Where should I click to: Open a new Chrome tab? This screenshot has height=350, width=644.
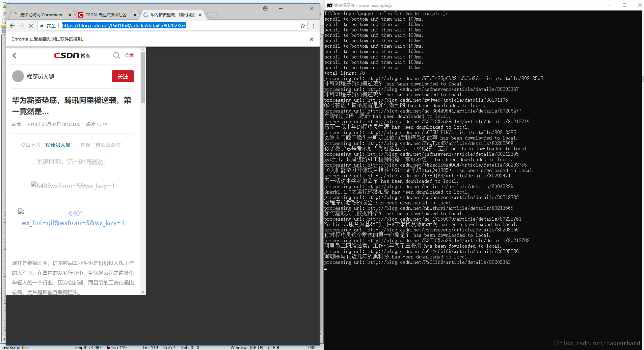(x=213, y=15)
